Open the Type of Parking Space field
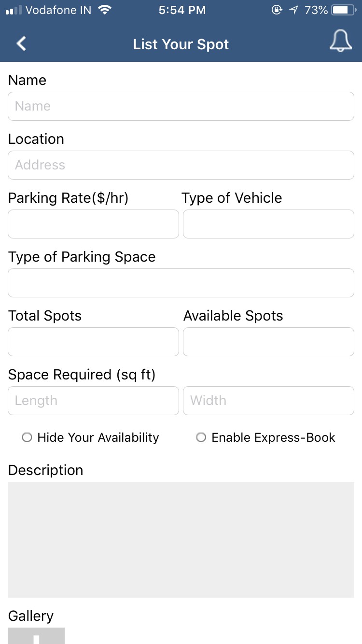The image size is (362, 644). click(x=181, y=283)
